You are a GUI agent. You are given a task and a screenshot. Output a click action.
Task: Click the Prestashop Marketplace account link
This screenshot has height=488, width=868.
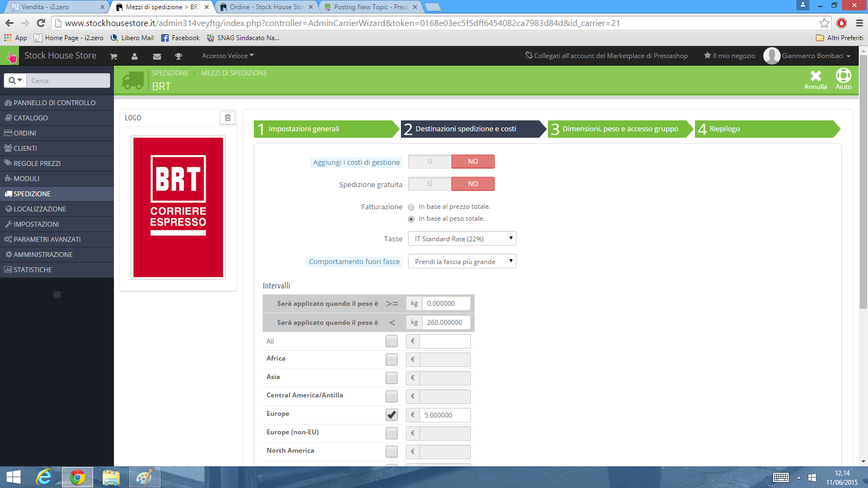point(607,56)
